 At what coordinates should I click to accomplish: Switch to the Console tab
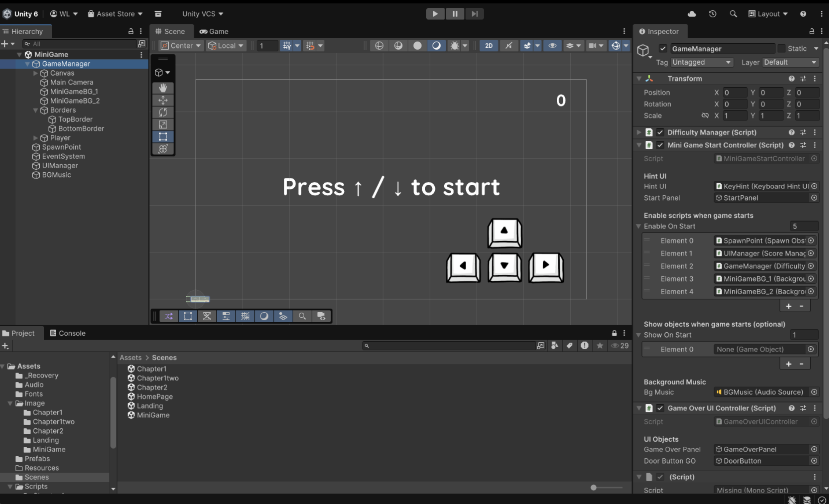pos(68,333)
